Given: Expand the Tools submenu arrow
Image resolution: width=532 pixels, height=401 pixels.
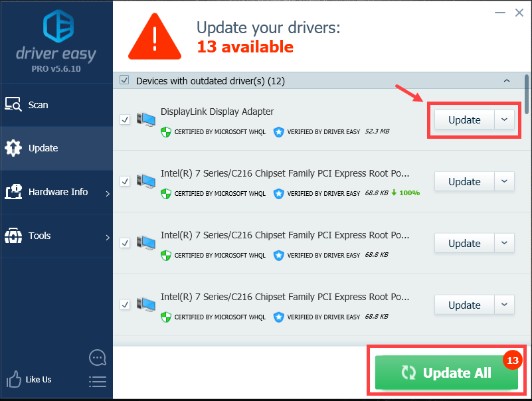Looking at the screenshot, I should pyautogui.click(x=108, y=238).
